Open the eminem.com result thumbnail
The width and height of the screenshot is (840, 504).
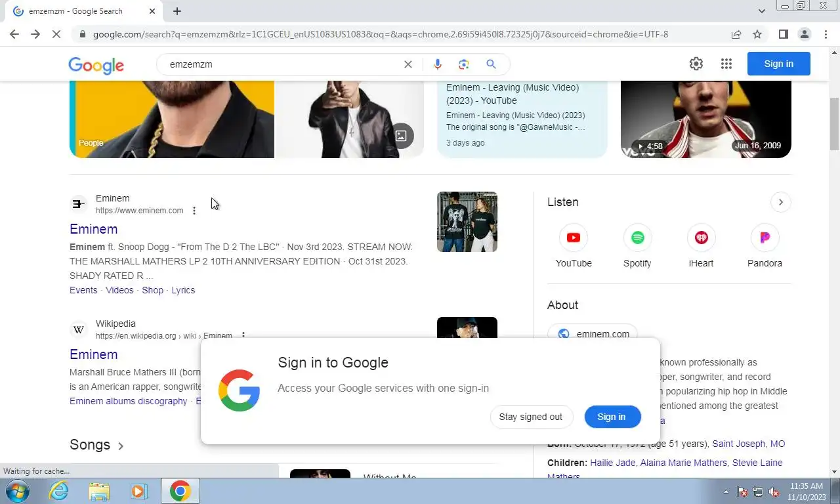[x=467, y=222]
